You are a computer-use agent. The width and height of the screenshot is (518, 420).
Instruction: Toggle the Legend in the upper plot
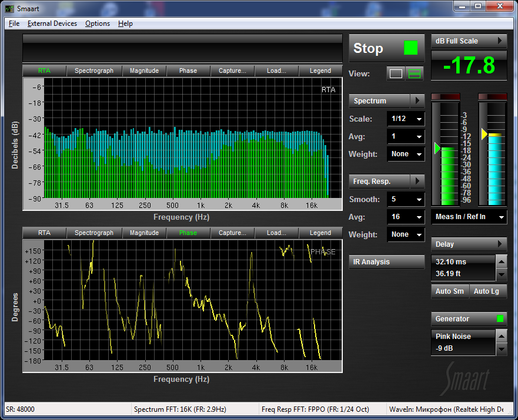click(320, 70)
